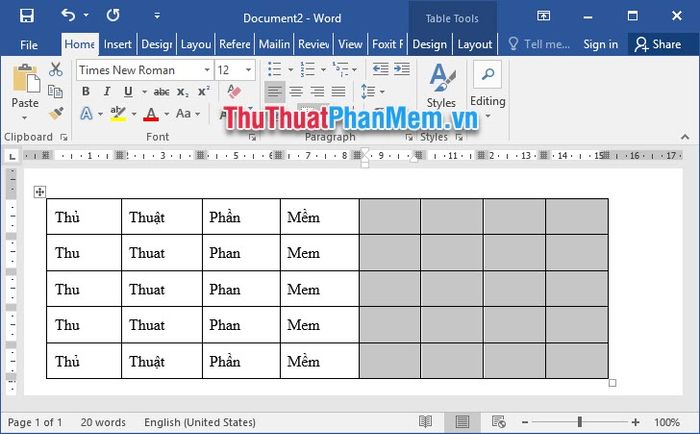Open the font color dropdown arrow
The height and width of the screenshot is (434, 700).
coord(167,114)
